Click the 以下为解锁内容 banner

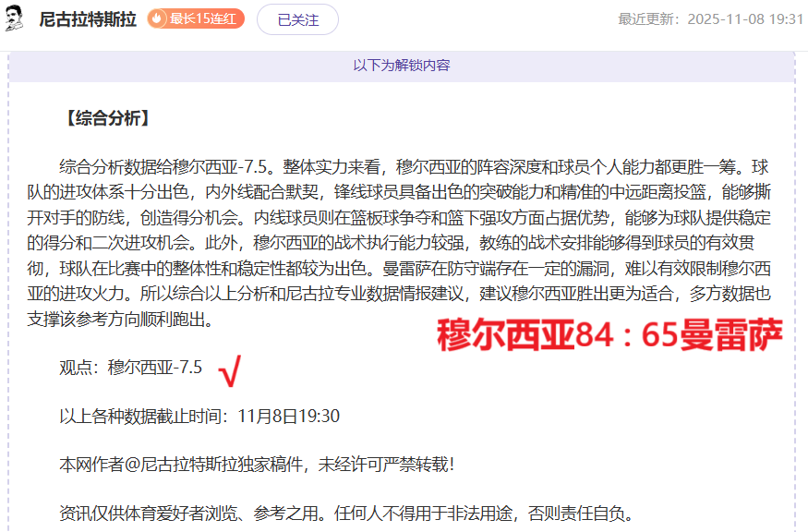[x=401, y=66]
